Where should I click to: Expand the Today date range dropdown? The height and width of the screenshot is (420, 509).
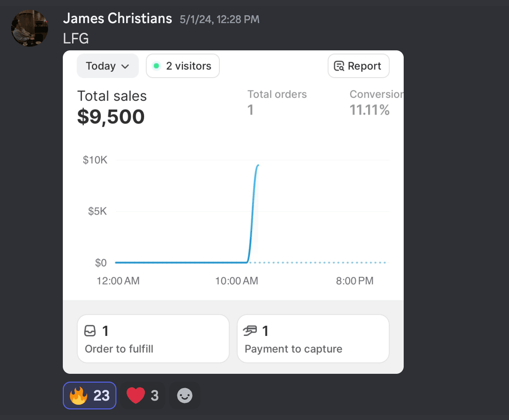(x=107, y=66)
